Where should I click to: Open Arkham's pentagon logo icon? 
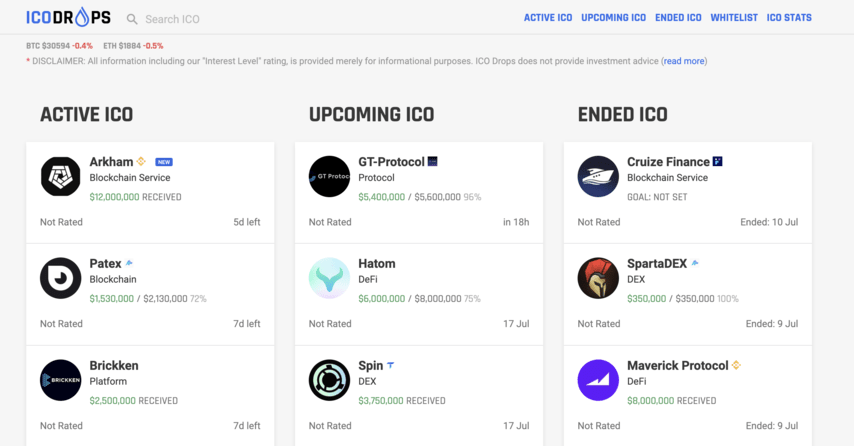(x=60, y=176)
